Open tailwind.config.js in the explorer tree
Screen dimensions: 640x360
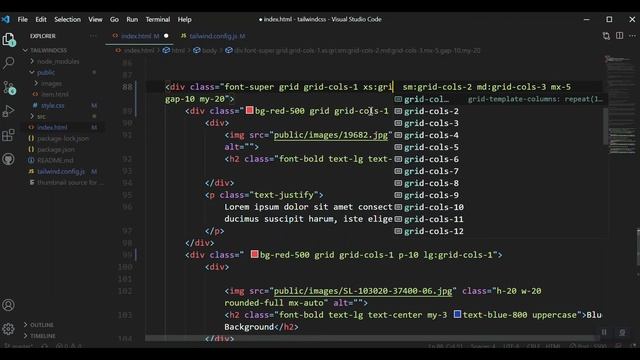coord(61,171)
